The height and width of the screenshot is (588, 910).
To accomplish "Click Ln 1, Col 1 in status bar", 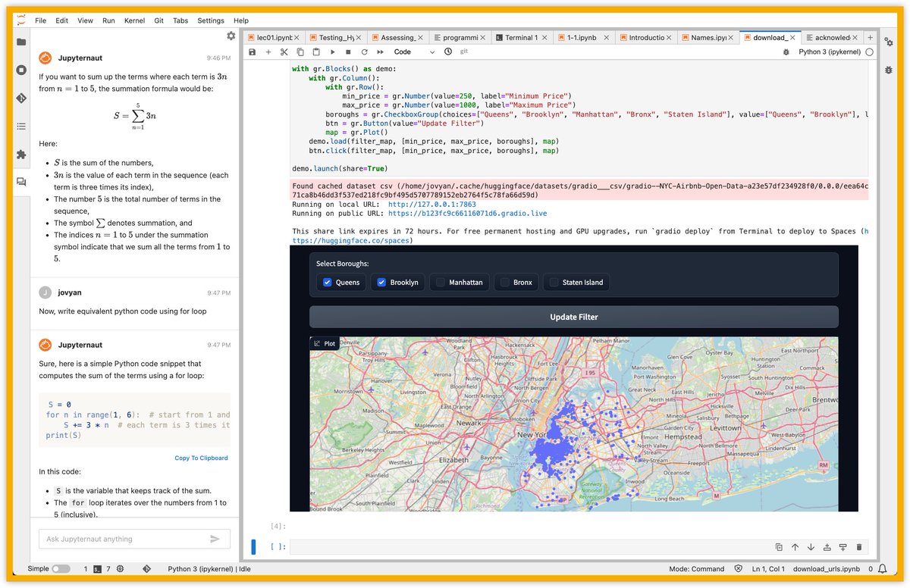I will click(768, 568).
